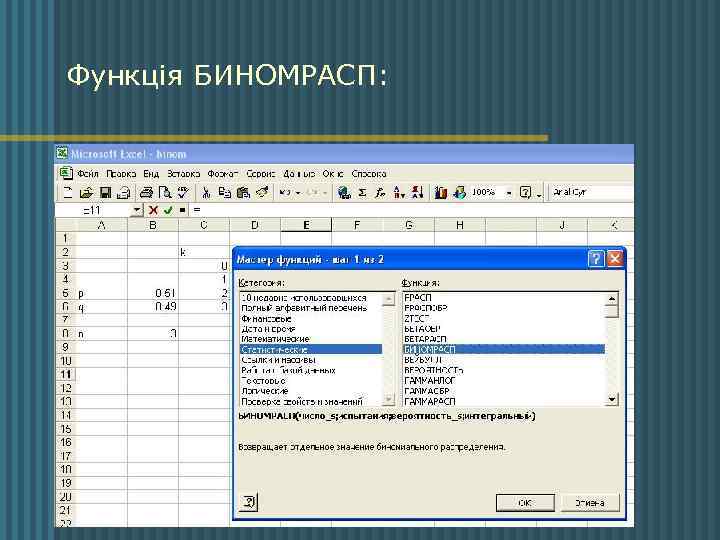Click the Format Painter brush icon
This screenshot has height=540, width=720.
click(x=262, y=192)
